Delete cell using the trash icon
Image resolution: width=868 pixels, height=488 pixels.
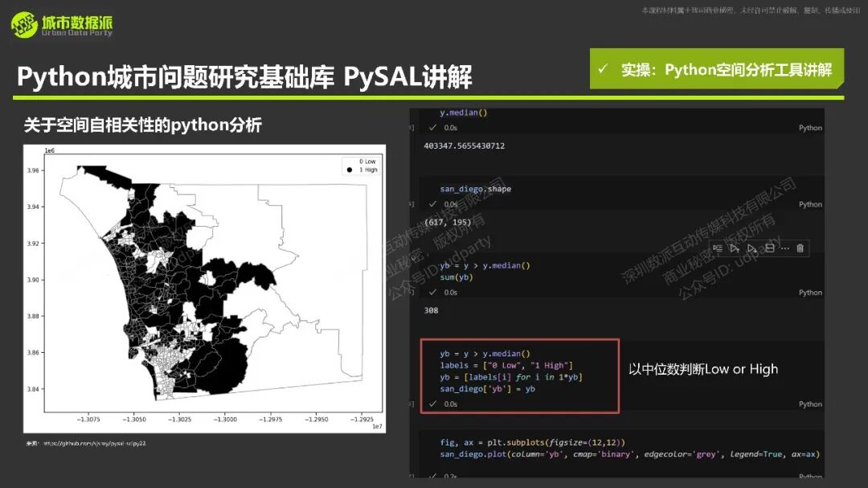click(x=800, y=248)
